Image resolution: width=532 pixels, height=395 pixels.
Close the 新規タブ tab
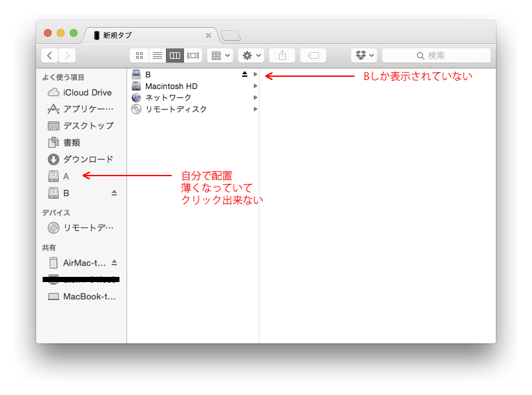click(209, 35)
